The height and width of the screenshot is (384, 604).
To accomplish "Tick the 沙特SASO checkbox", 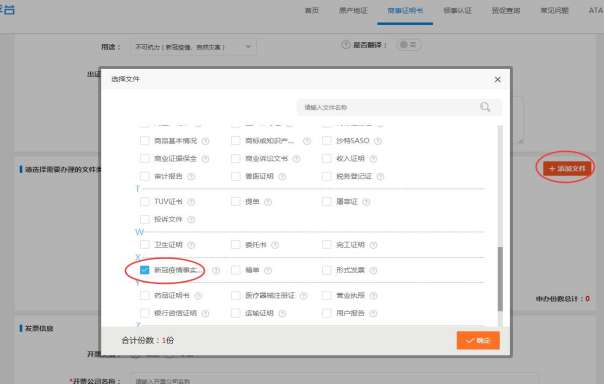I will (x=327, y=141).
